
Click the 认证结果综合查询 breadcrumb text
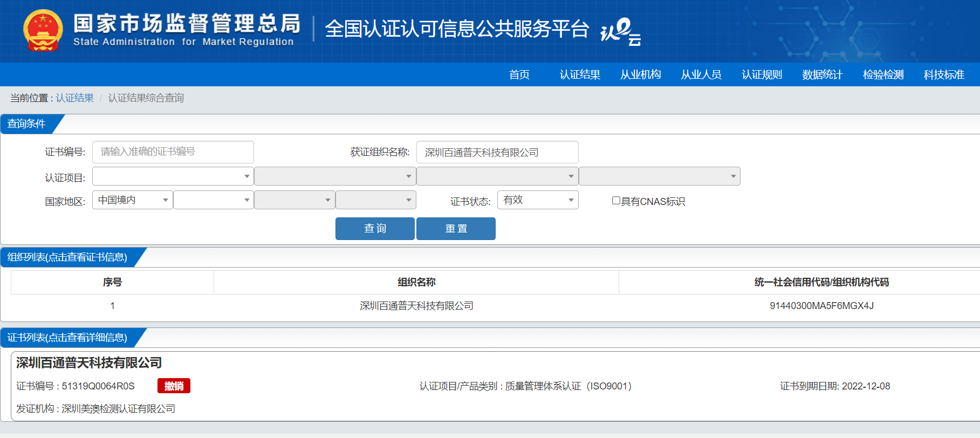point(146,98)
